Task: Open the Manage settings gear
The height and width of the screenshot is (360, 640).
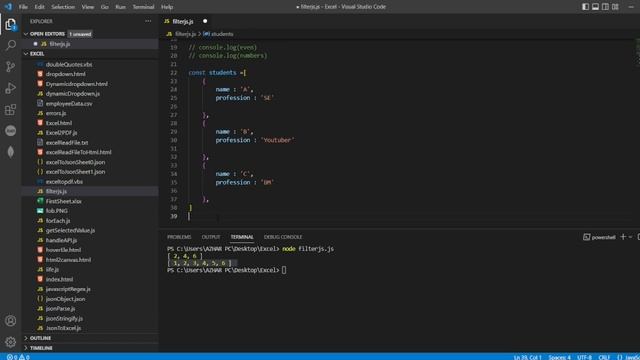Action: [11, 342]
